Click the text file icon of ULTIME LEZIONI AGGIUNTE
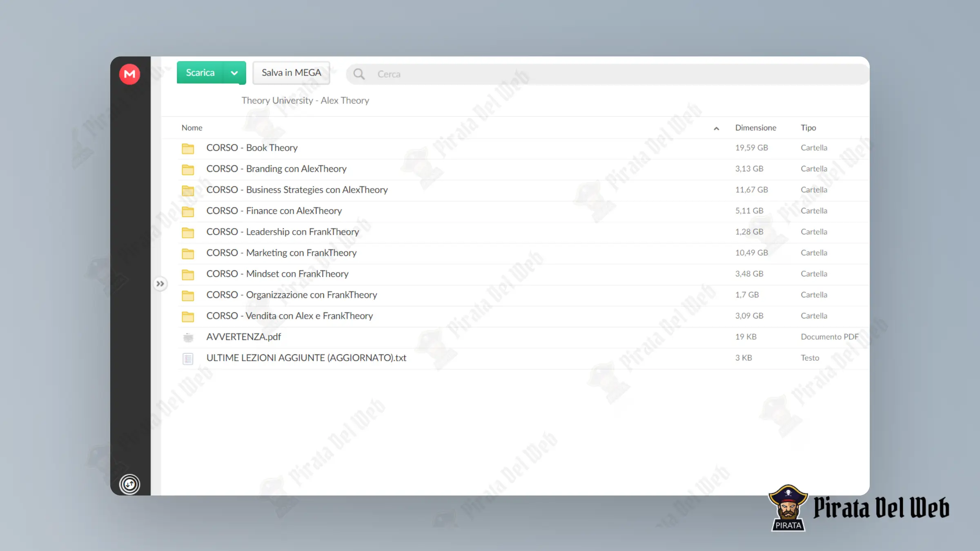 (188, 359)
